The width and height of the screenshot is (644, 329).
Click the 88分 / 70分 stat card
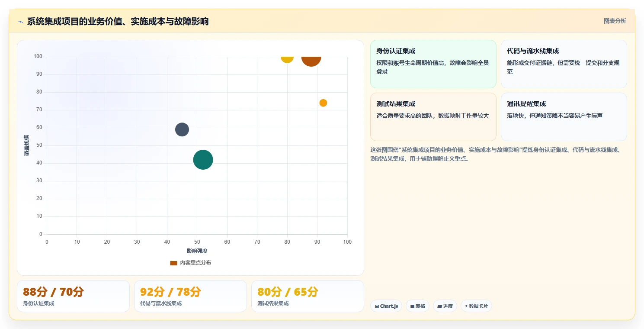pyautogui.click(x=73, y=296)
